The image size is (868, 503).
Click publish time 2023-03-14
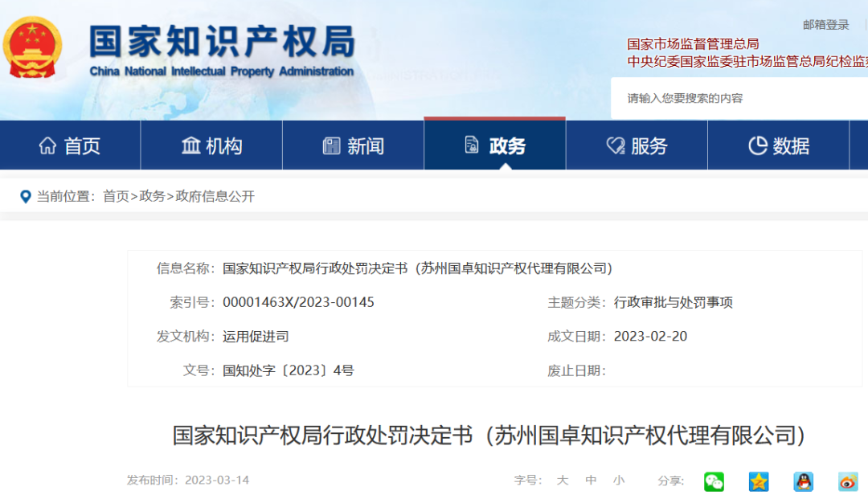click(x=217, y=480)
